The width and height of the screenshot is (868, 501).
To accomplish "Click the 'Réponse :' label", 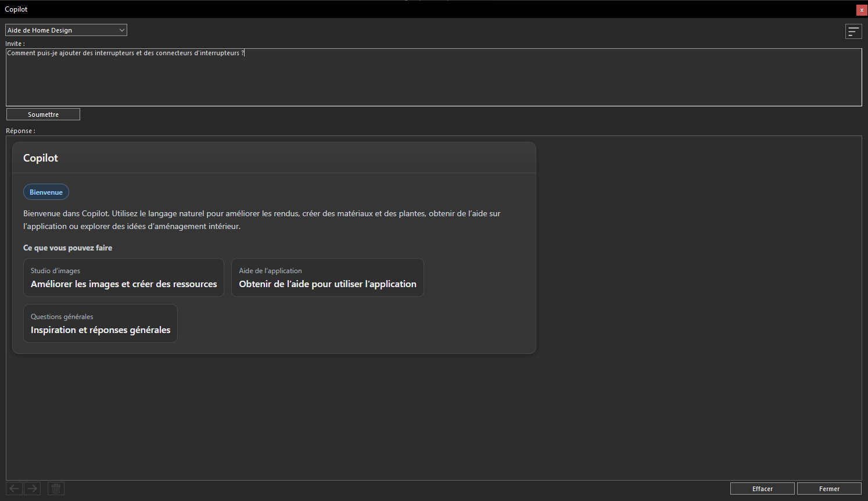I will click(20, 131).
